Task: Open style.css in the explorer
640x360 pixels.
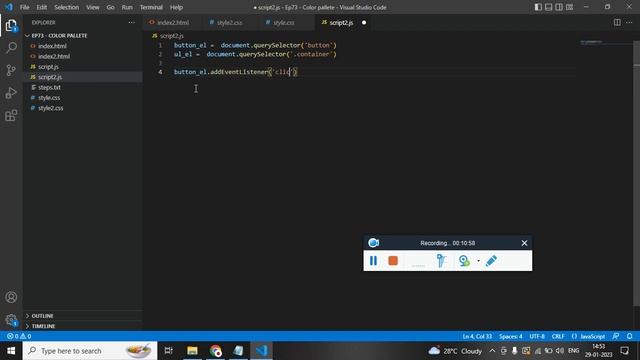Action: tap(49, 98)
